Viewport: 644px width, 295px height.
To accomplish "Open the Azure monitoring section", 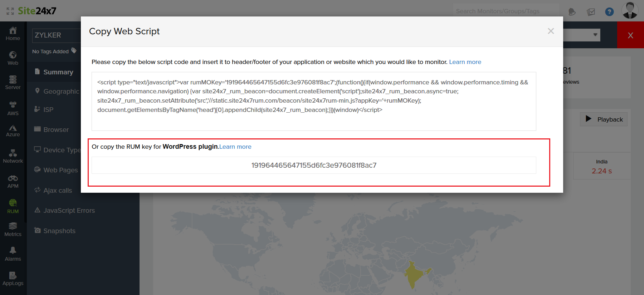I will pos(13,131).
